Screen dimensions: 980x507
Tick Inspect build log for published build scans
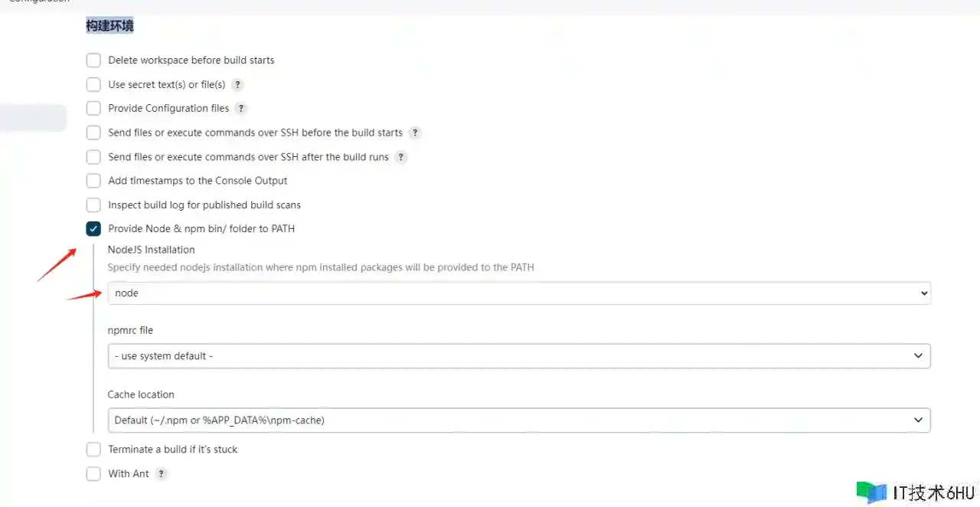tap(93, 205)
